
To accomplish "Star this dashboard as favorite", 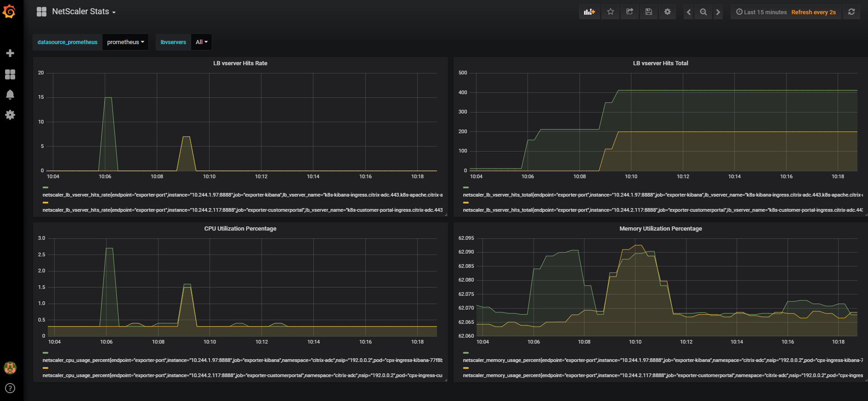I will click(610, 12).
